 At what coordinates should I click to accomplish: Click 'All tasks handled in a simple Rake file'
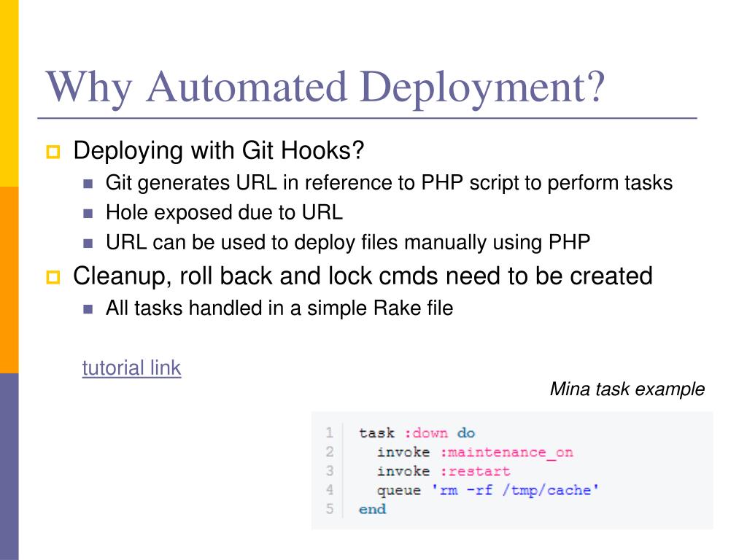279,308
